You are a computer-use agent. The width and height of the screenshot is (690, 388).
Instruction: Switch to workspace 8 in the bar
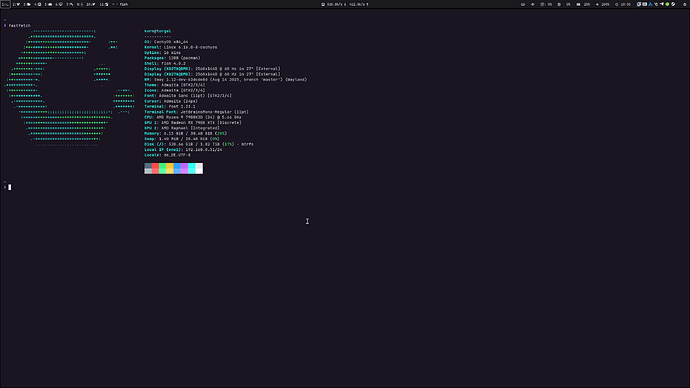(80, 4)
